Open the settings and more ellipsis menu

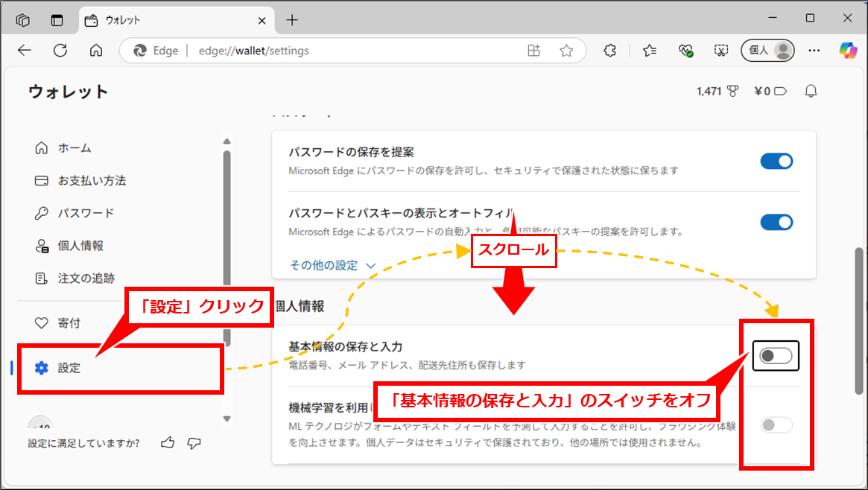pyautogui.click(x=814, y=51)
